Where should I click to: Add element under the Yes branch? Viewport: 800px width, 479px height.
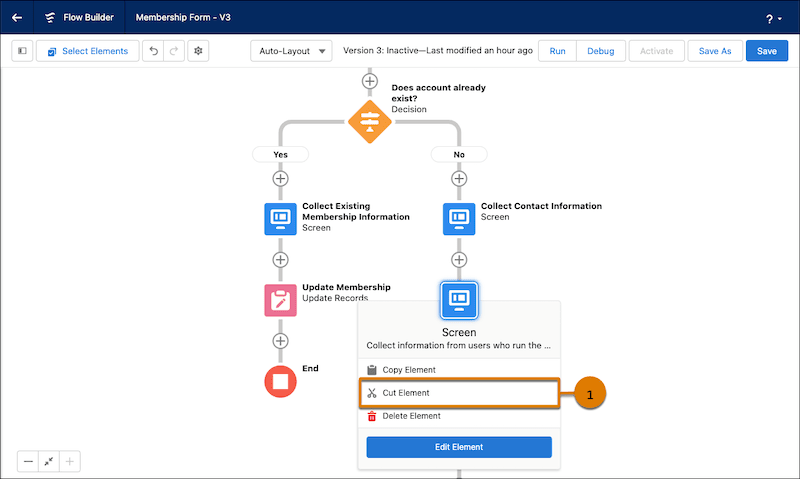click(x=280, y=179)
